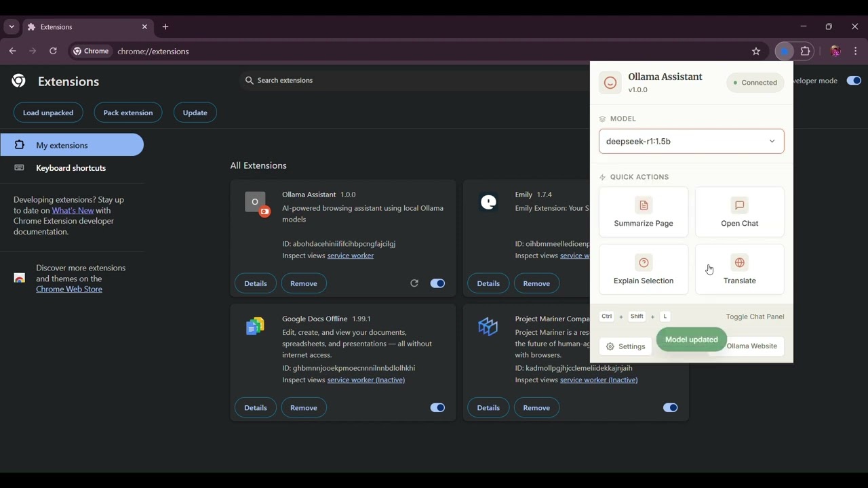The image size is (868, 488).
Task: Click the Explain Selection quick action
Action: click(x=644, y=270)
